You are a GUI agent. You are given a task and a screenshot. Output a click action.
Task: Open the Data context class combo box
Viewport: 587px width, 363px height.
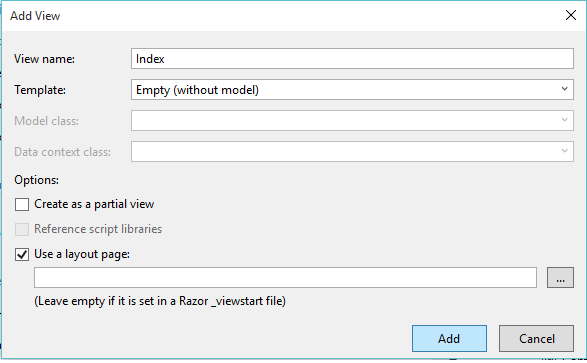352,152
